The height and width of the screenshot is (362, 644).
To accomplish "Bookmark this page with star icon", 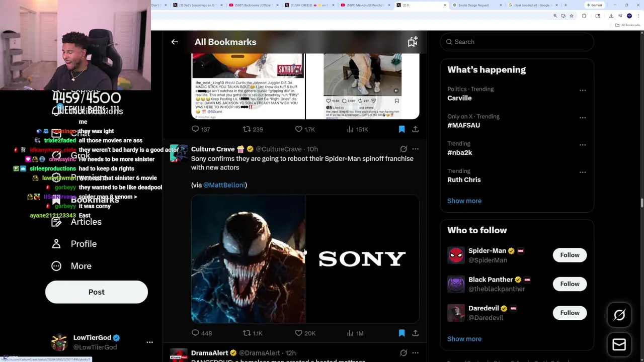I will [571, 16].
